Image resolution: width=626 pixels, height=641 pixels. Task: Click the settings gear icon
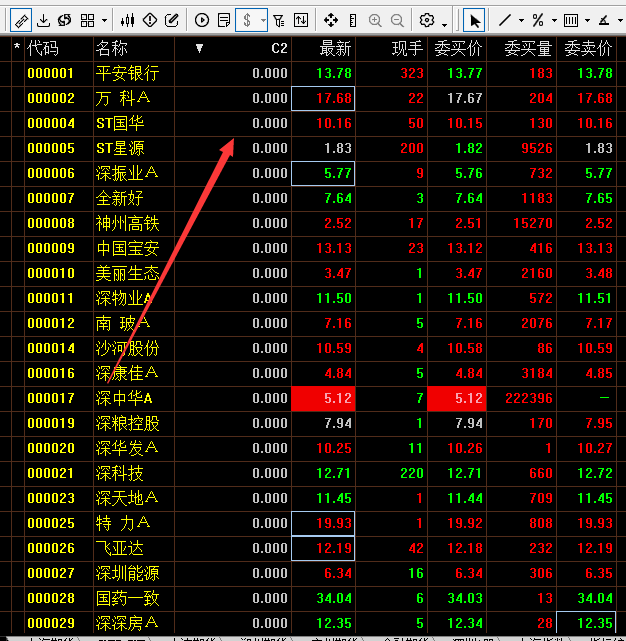(x=427, y=20)
